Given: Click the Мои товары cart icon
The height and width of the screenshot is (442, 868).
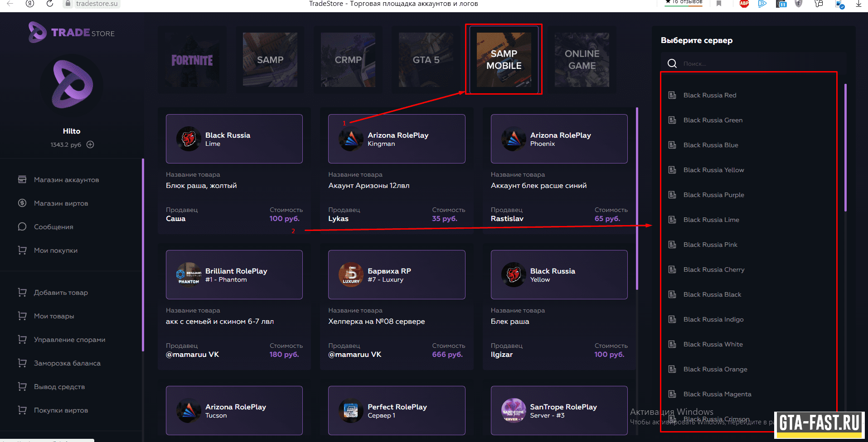Looking at the screenshot, I should click(x=22, y=316).
